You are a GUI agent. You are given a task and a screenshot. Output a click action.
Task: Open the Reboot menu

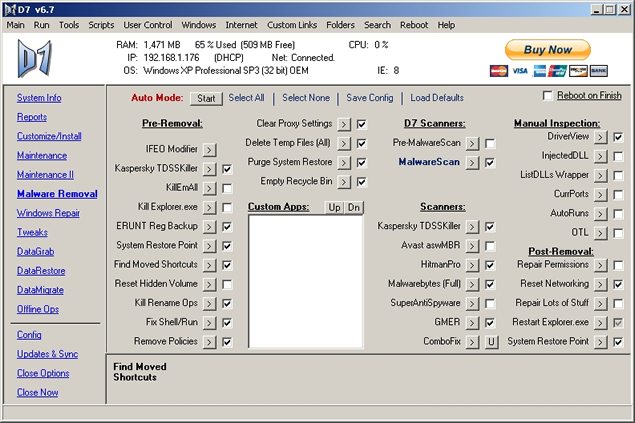pos(414,25)
